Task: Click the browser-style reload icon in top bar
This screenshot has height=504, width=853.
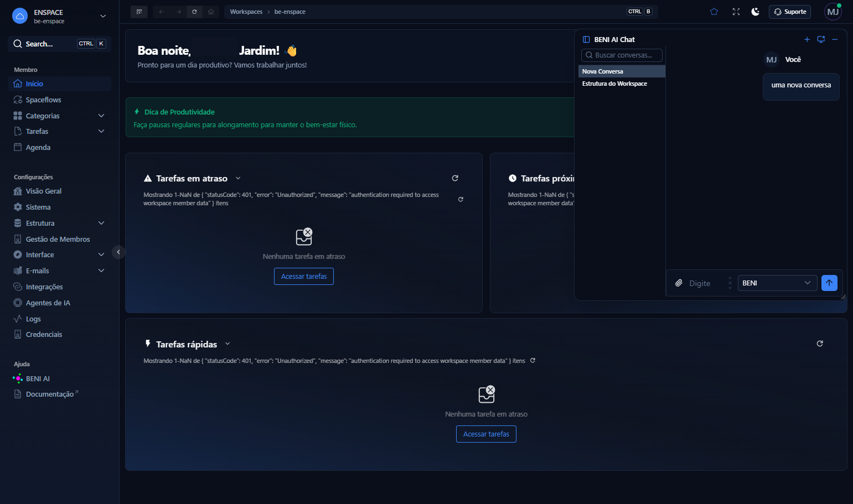Action: pos(194,12)
